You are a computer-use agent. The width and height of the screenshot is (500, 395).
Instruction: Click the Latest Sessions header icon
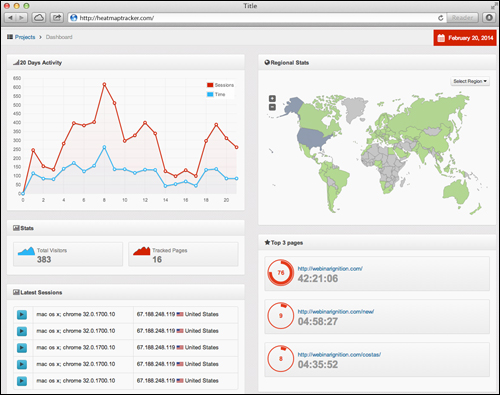click(x=16, y=292)
